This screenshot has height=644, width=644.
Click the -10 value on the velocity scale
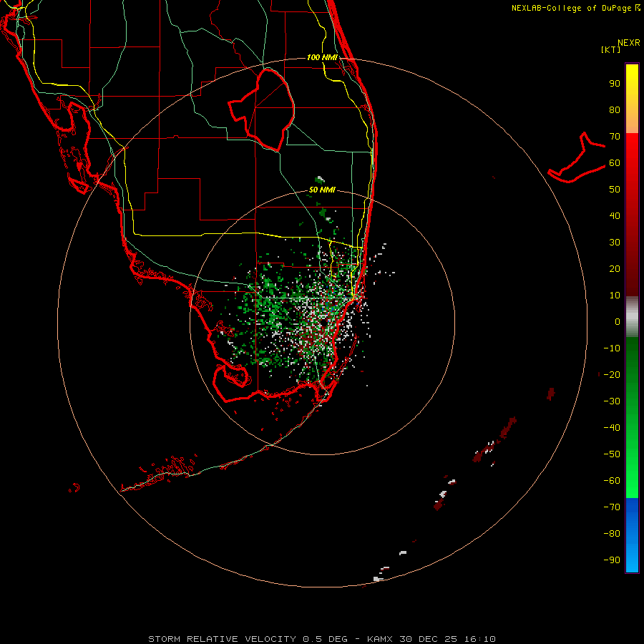pyautogui.click(x=612, y=348)
